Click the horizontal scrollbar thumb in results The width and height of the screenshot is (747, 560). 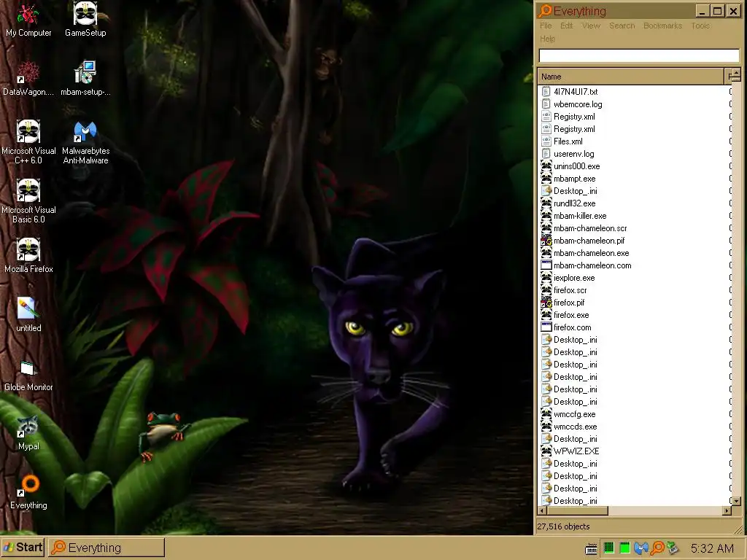(578, 510)
